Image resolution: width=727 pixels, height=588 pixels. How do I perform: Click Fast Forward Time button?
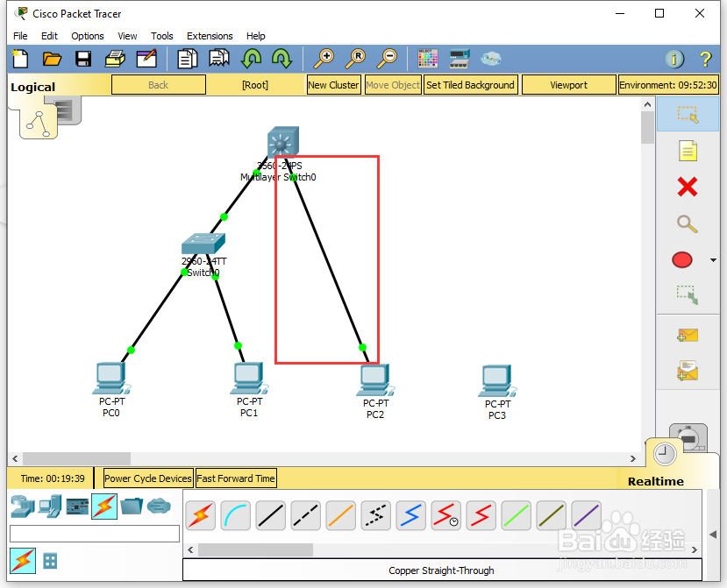click(236, 478)
